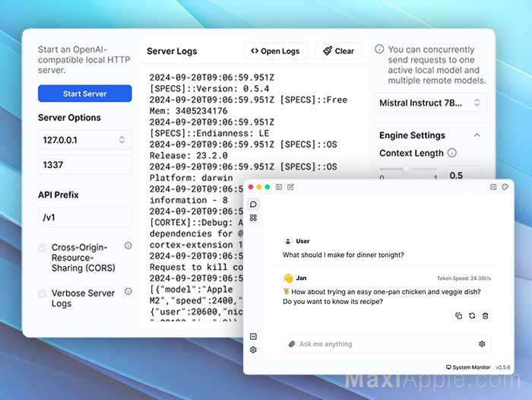The height and width of the screenshot is (400, 532).
Task: Open the 127.0.0.1 host dropdown
Action: [x=85, y=140]
